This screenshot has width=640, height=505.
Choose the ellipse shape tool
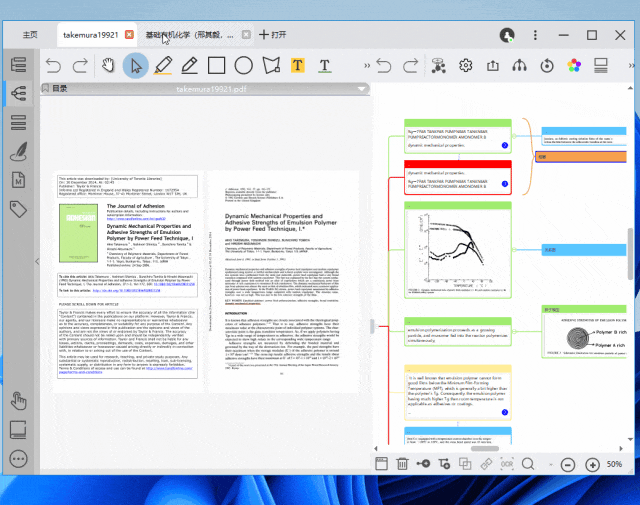pos(243,66)
